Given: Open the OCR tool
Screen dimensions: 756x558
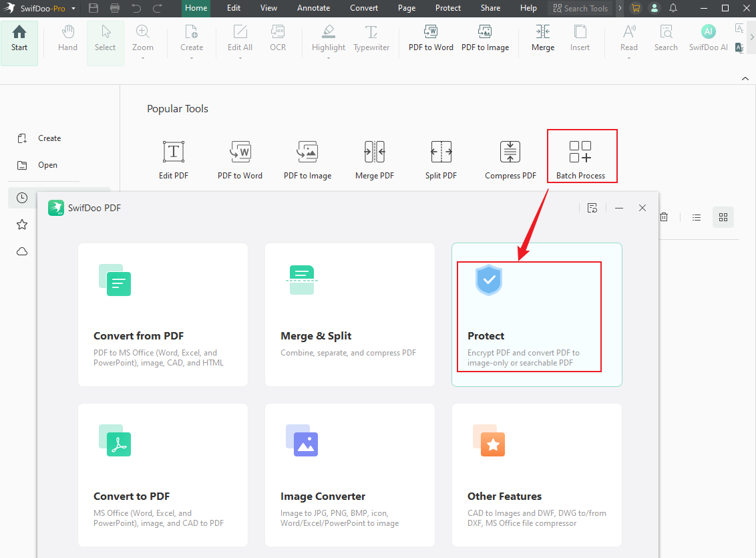Looking at the screenshot, I should click(x=278, y=39).
